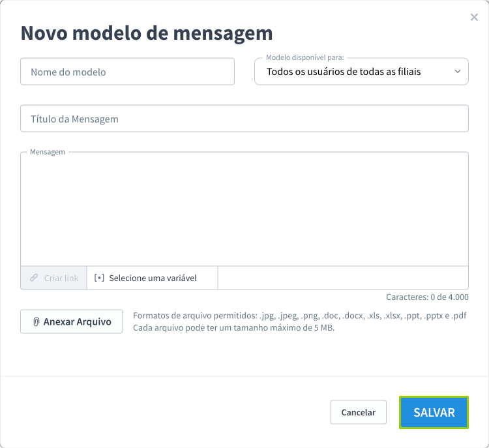This screenshot has width=489, height=448.
Task: Click the Mensagem field label
Action: click(48, 152)
